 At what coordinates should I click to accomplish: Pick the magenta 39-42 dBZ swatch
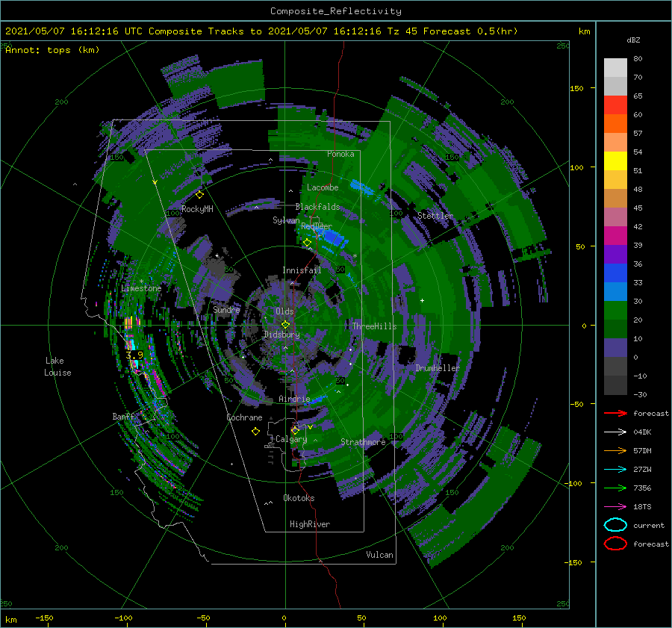click(615, 236)
